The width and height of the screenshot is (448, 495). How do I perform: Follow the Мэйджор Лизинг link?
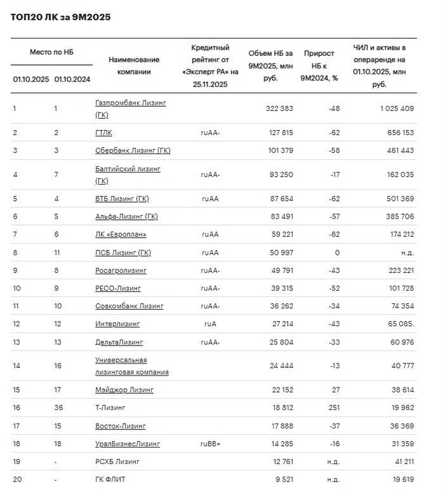pos(124,390)
